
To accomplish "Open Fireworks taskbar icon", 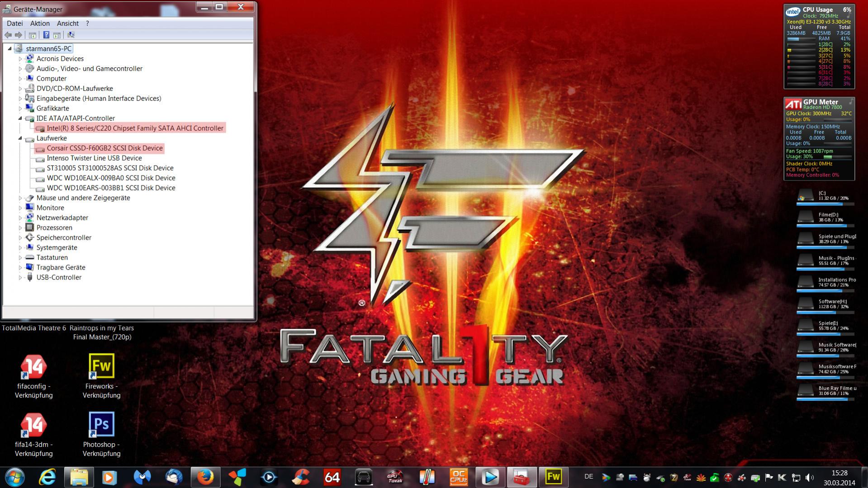I will click(553, 477).
